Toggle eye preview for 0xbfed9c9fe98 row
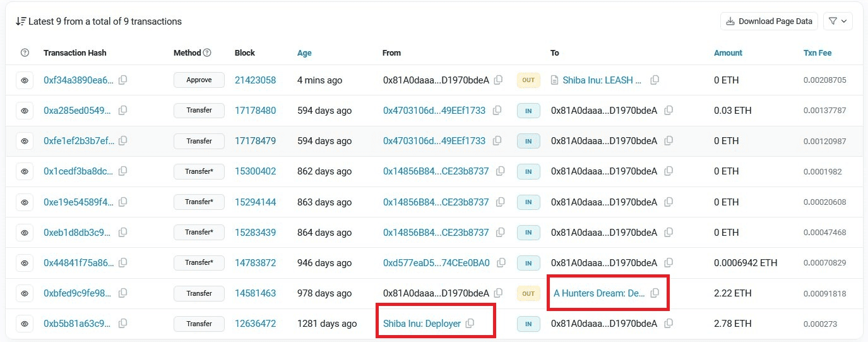The image size is (868, 342). [x=25, y=293]
